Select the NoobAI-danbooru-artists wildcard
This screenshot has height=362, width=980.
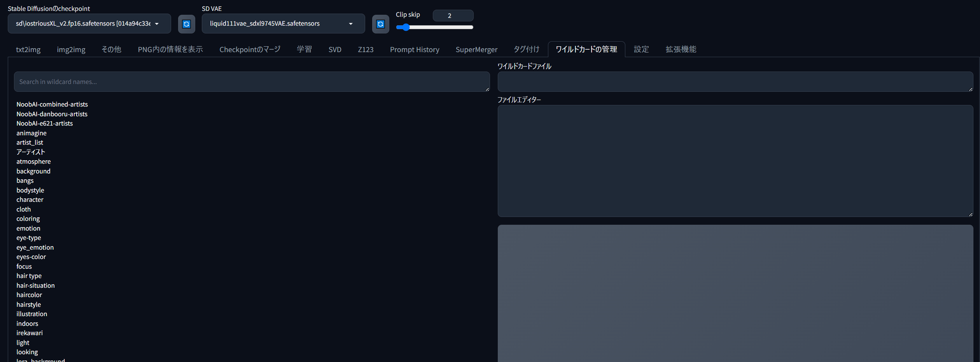point(52,114)
